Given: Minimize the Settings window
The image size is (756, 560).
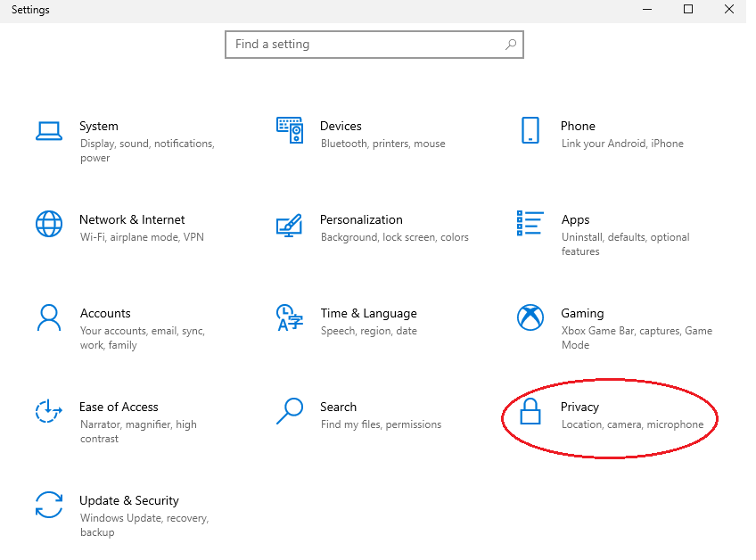Looking at the screenshot, I should pyautogui.click(x=647, y=10).
